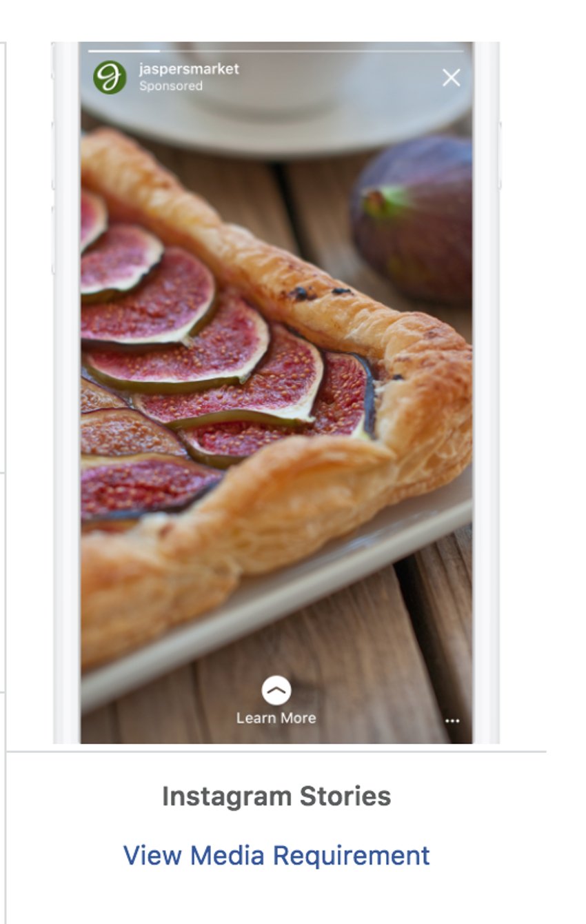Click the Sponsored label under username

[x=171, y=86]
